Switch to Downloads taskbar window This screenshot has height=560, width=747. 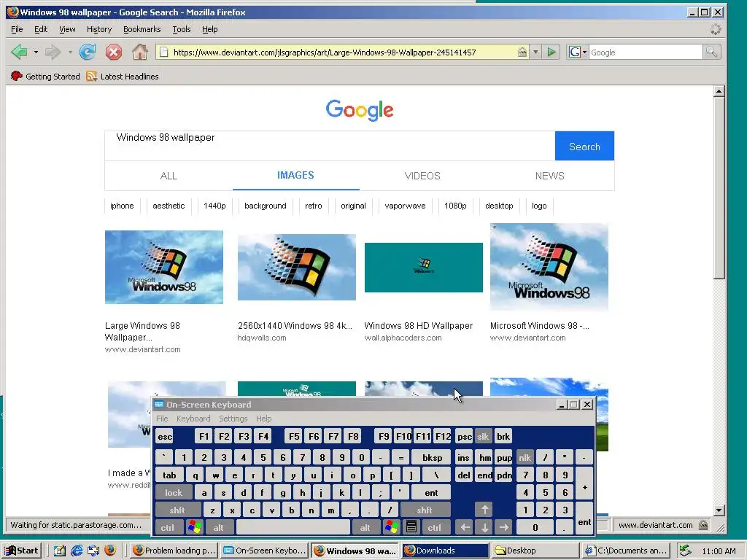[445, 551]
